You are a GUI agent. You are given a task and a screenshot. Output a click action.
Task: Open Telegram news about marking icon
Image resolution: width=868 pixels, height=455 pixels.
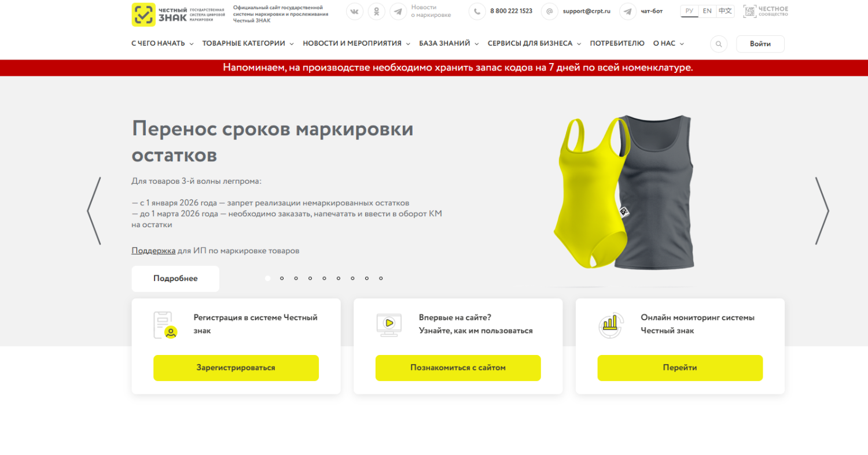398,12
